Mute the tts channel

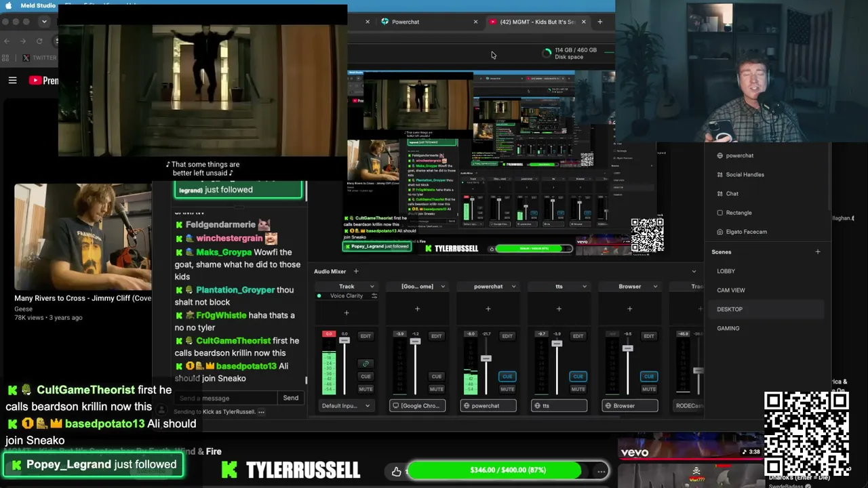pyautogui.click(x=578, y=389)
